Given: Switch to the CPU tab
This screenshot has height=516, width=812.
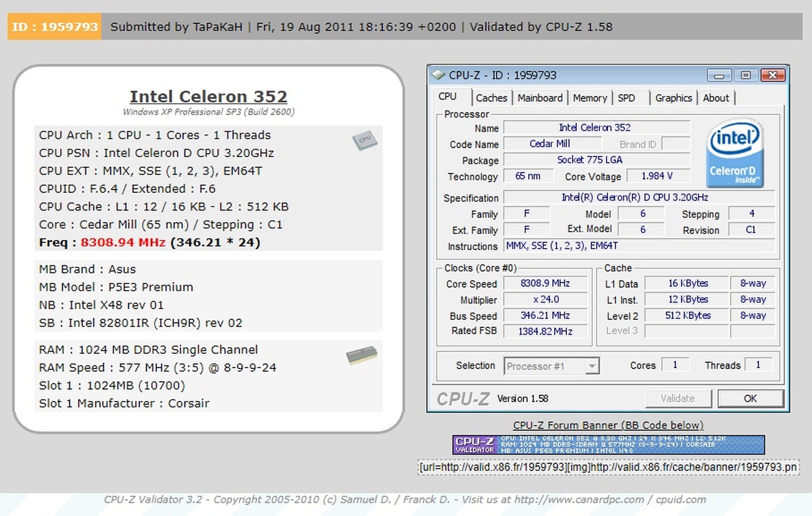Looking at the screenshot, I should tap(447, 97).
